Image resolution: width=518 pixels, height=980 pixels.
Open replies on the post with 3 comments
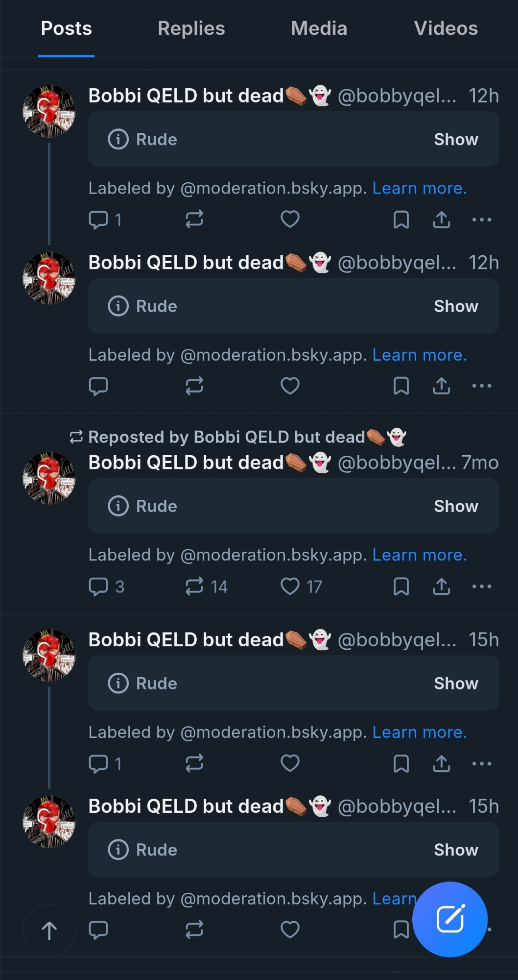98,586
